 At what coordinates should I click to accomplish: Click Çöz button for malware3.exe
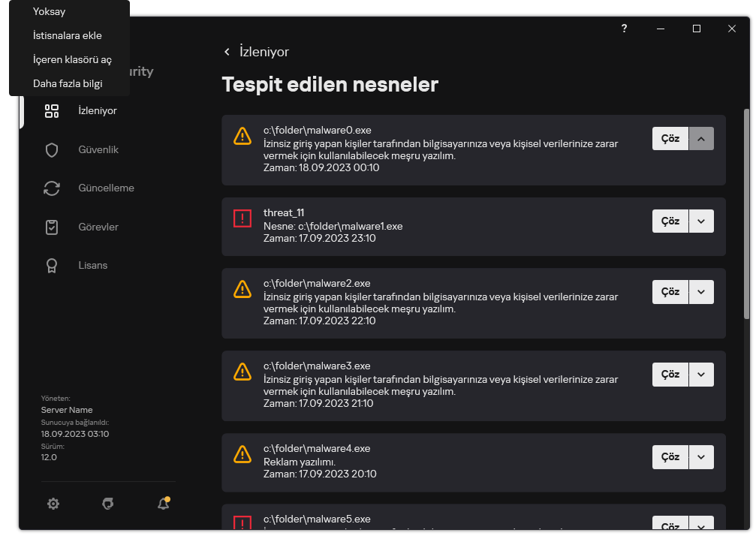(670, 375)
